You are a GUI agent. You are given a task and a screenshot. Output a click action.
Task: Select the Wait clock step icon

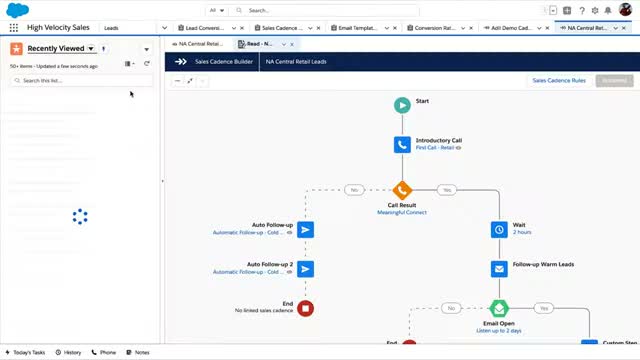tap(499, 230)
